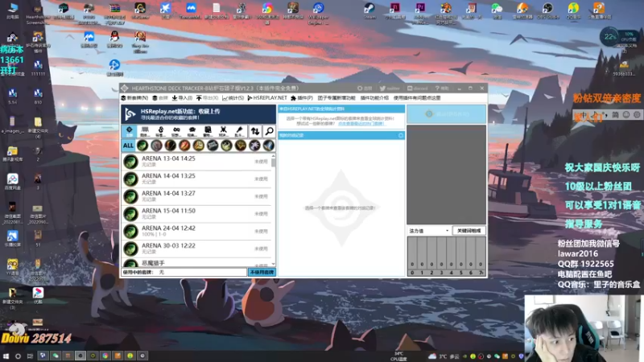Image resolution: width=644 pixels, height=362 pixels.
Task: Open deck search magnifier
Action: tap(270, 131)
